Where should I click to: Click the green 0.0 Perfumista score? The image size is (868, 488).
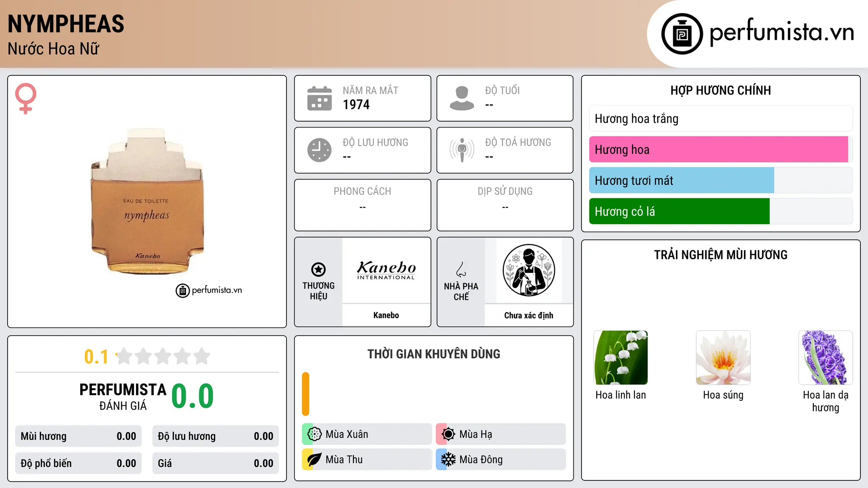(x=192, y=396)
